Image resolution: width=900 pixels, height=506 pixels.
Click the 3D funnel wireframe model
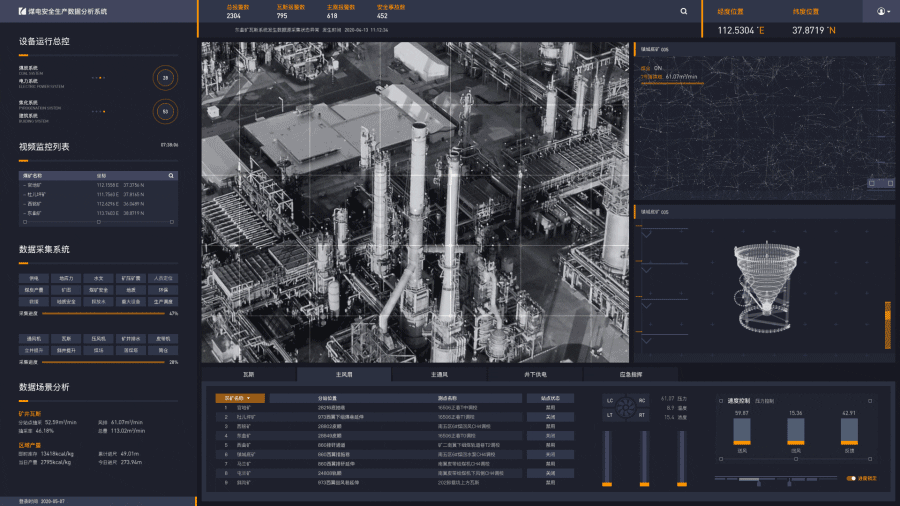[x=765, y=286]
